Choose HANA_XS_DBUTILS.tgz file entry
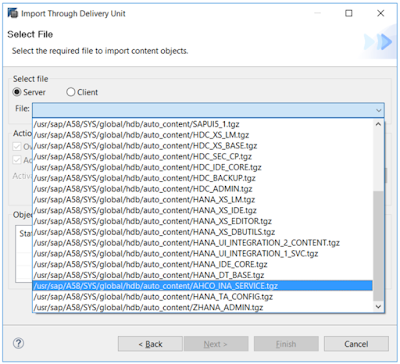The height and width of the screenshot is (364, 400). (x=203, y=232)
